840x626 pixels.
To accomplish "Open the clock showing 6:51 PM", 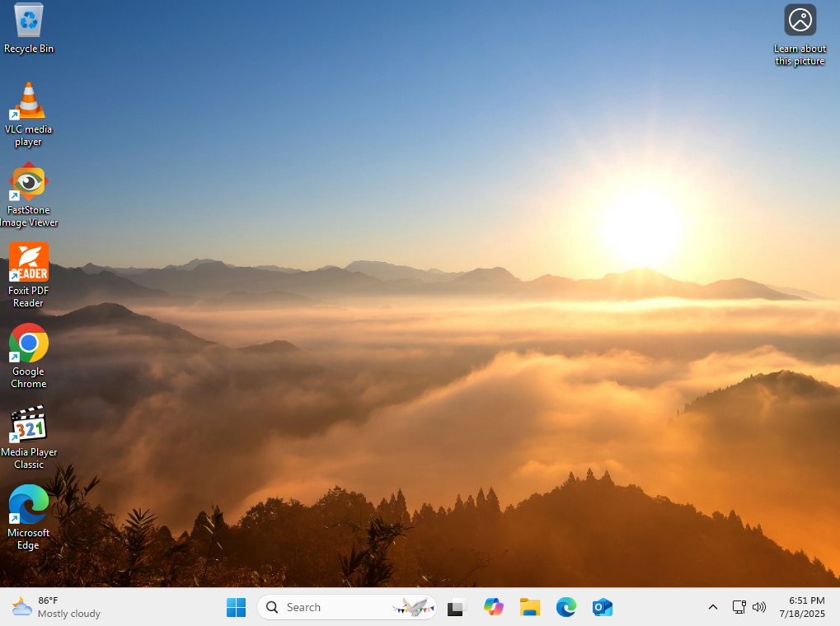I will coord(802,607).
